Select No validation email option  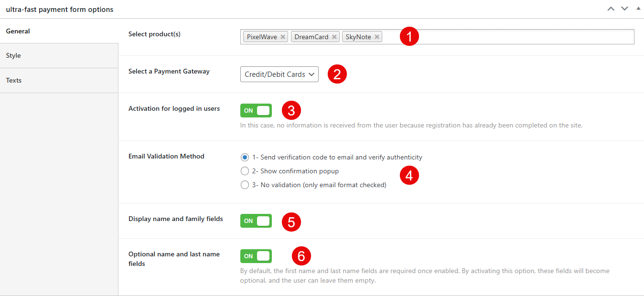245,185
